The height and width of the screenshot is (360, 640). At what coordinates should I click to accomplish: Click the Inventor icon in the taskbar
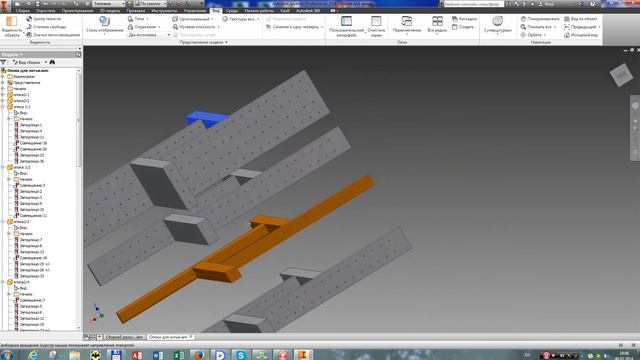(x=303, y=355)
